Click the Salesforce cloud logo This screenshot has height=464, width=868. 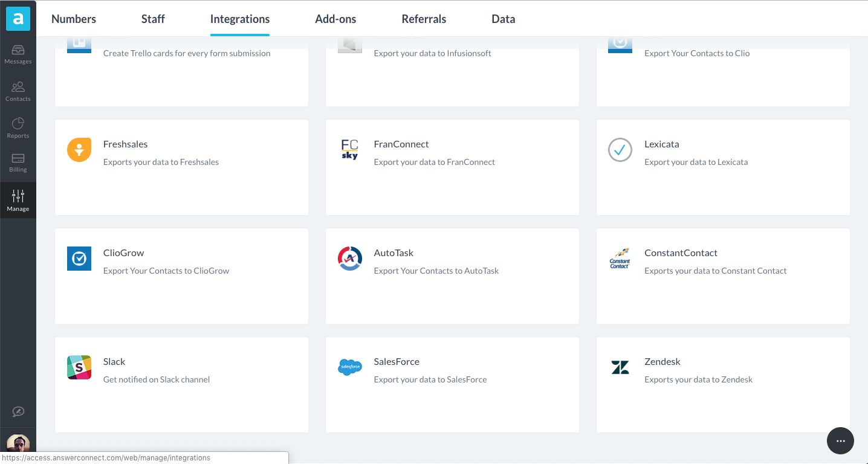[350, 367]
